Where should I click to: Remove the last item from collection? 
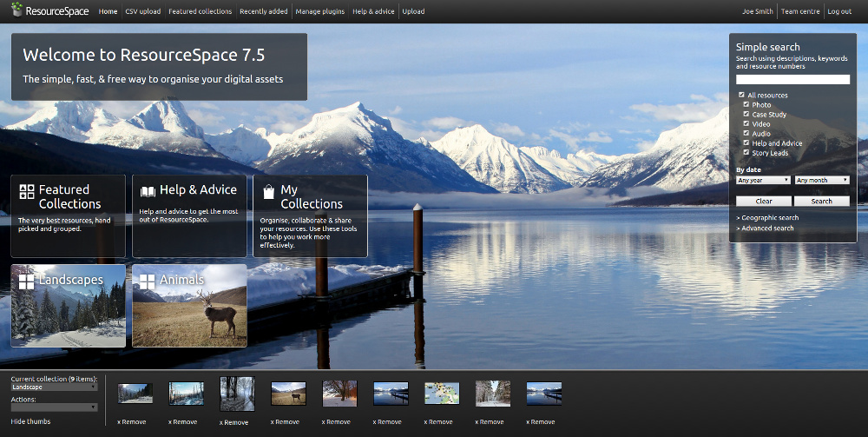540,422
